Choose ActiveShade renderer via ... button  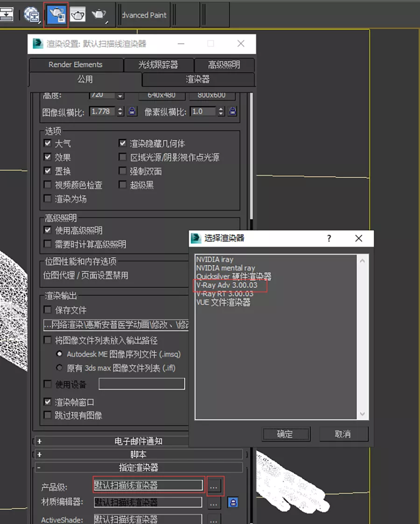pos(214,520)
